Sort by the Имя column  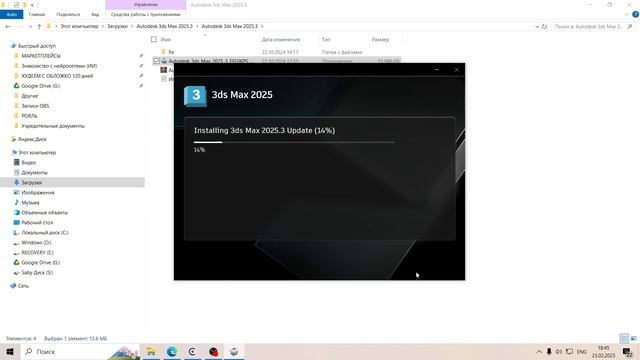165,40
